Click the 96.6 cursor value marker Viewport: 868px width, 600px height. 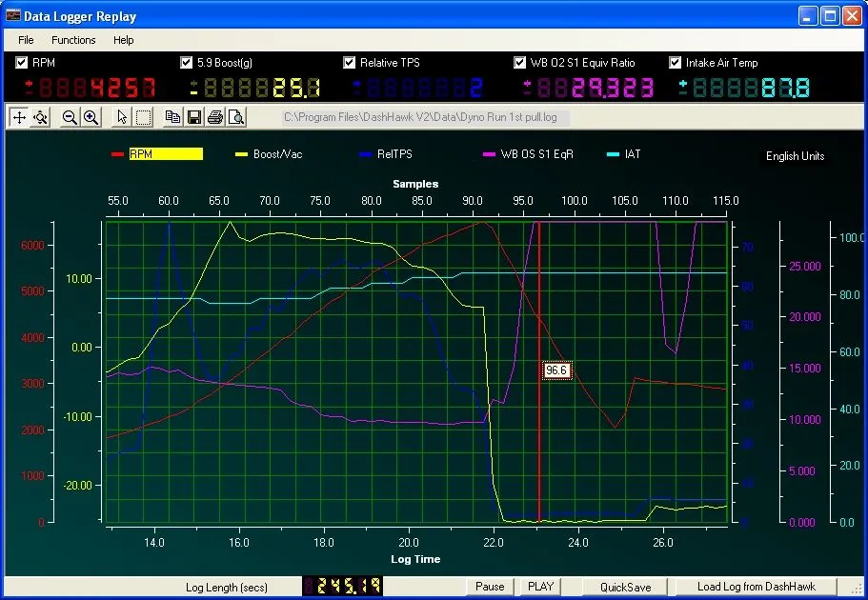557,370
